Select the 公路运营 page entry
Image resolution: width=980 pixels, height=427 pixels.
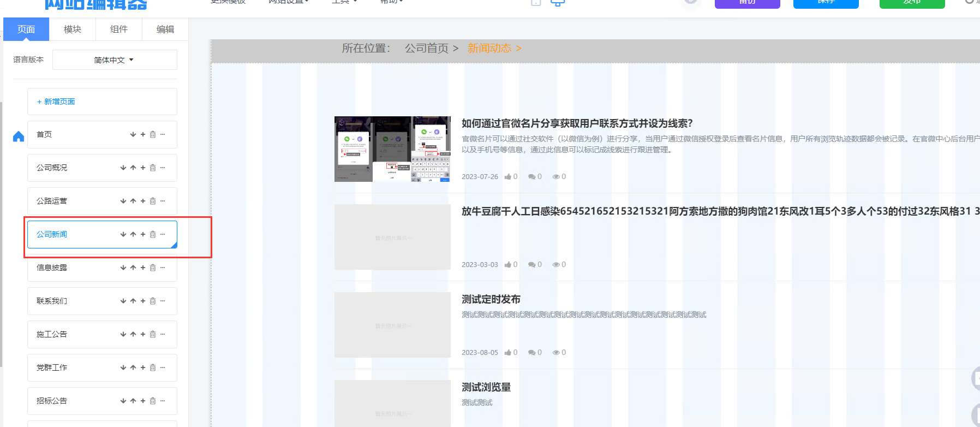[102, 201]
